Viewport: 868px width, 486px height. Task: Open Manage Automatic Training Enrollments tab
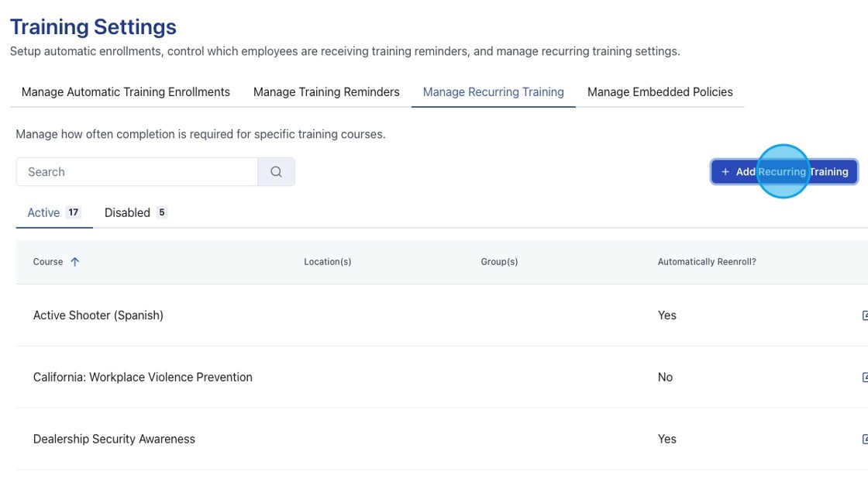pyautogui.click(x=126, y=92)
